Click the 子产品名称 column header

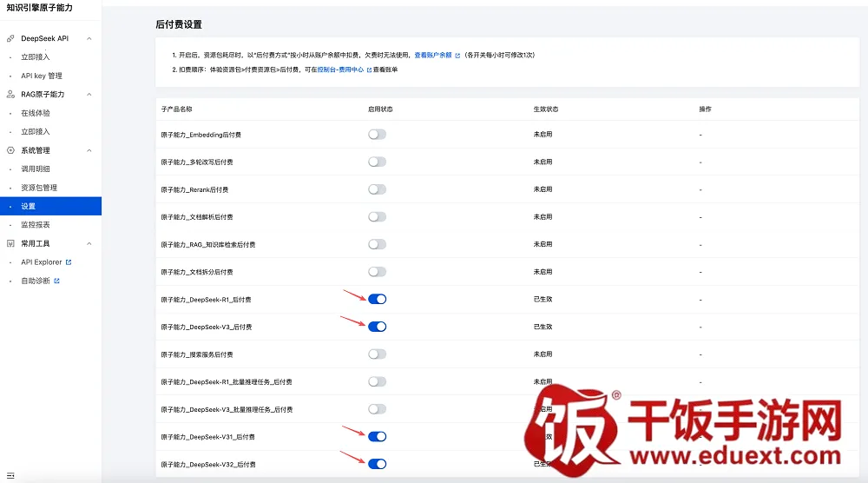tap(176, 109)
